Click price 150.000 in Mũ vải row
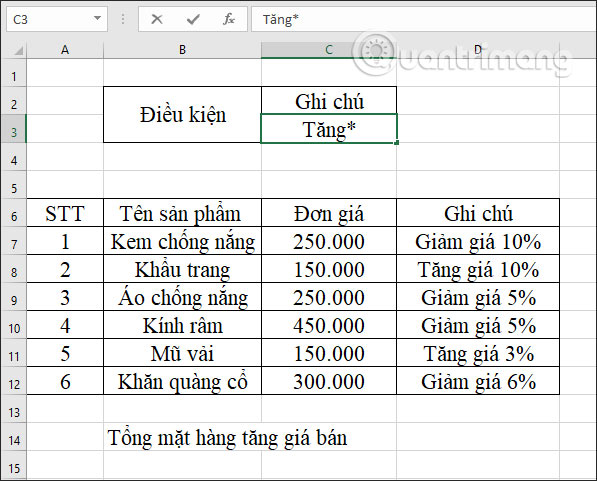 [329, 353]
